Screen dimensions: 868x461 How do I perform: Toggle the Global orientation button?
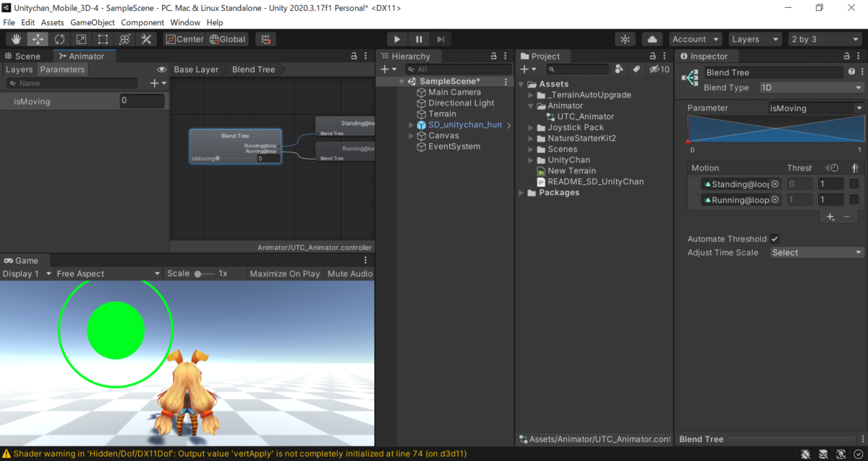(x=228, y=39)
